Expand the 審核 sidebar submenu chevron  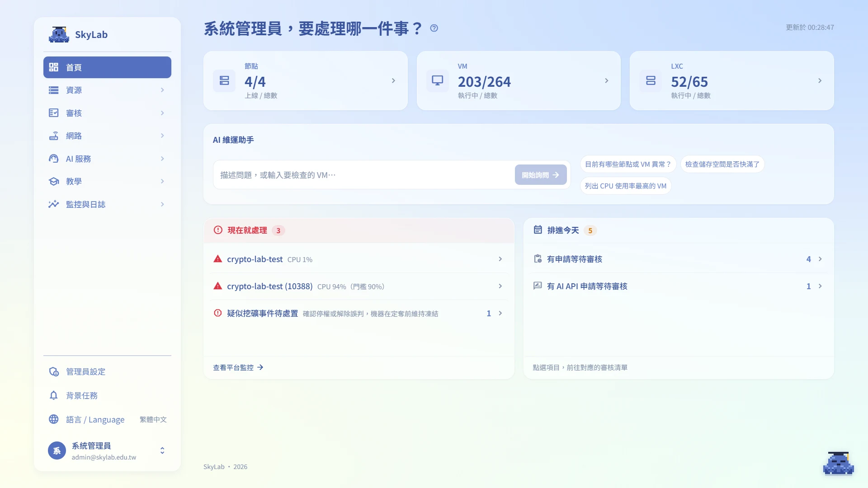point(162,113)
